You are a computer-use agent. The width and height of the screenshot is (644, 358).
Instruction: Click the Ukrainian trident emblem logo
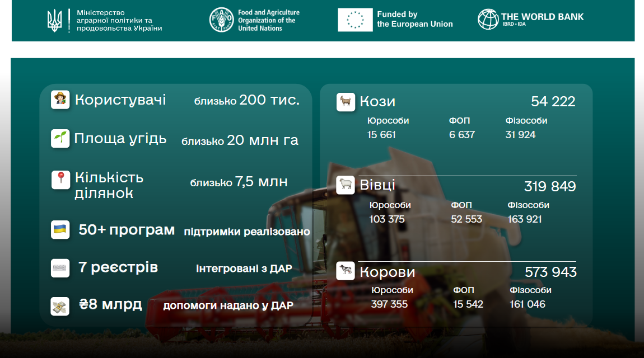54,21
